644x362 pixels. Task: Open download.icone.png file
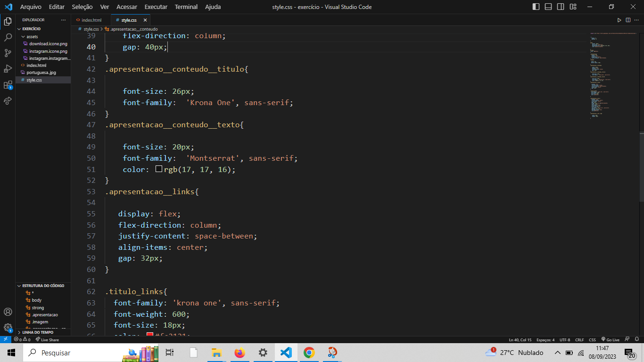48,44
